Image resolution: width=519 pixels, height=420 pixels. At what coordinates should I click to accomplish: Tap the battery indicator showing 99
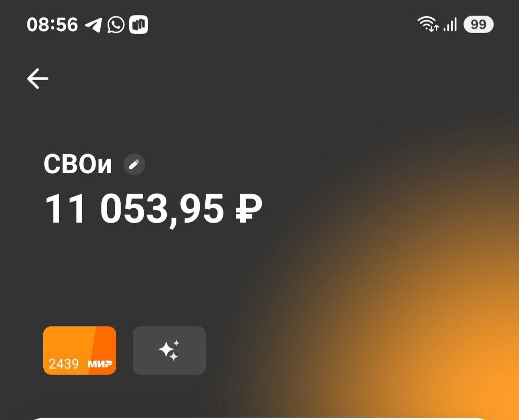[x=479, y=25]
